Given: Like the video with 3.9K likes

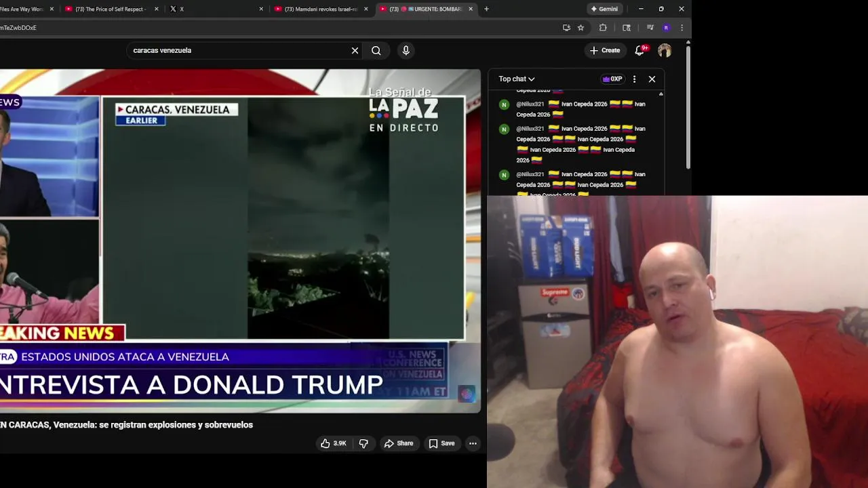Looking at the screenshot, I should click(x=334, y=443).
